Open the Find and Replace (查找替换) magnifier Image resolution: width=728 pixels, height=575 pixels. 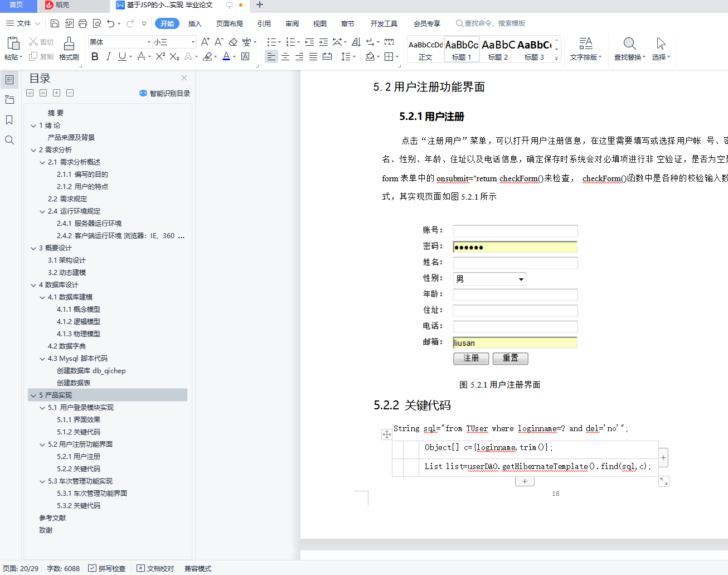(630, 44)
